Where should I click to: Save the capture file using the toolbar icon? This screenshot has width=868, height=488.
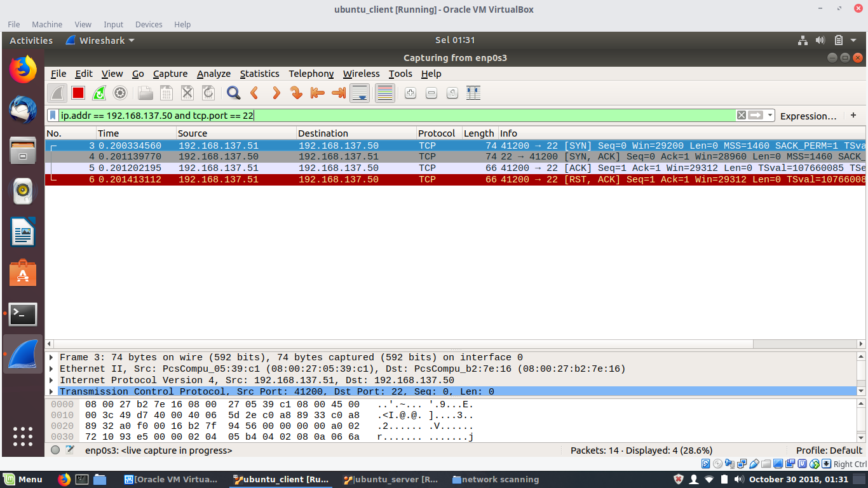(x=166, y=93)
